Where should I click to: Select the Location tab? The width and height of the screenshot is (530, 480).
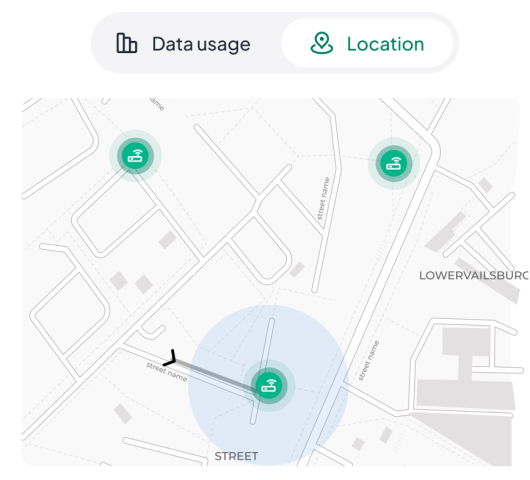[367, 43]
